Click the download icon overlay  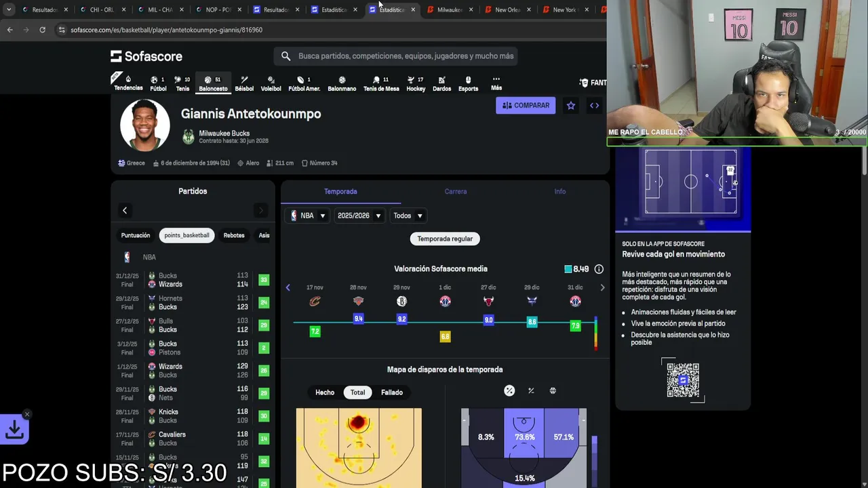[x=15, y=430]
